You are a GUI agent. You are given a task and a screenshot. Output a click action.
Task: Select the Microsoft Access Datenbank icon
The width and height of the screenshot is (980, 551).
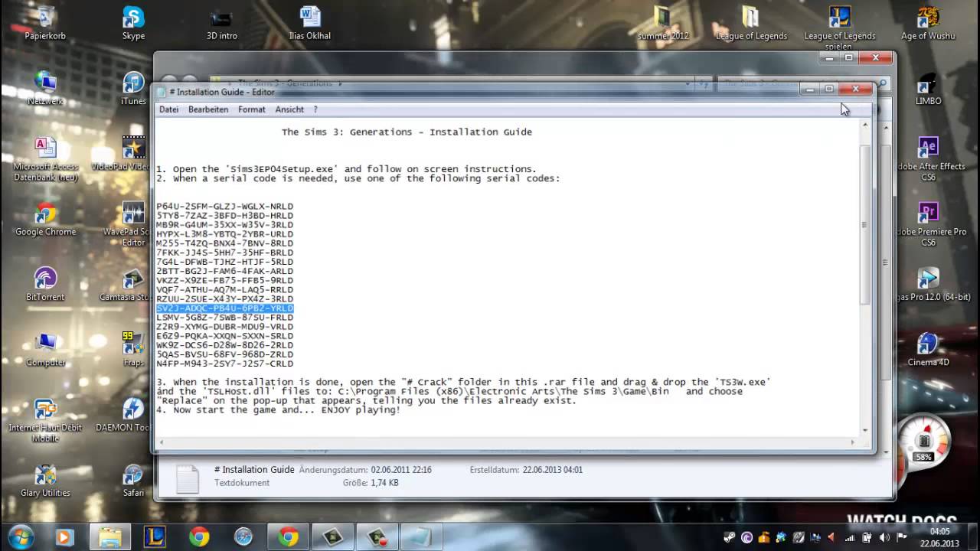[45, 158]
